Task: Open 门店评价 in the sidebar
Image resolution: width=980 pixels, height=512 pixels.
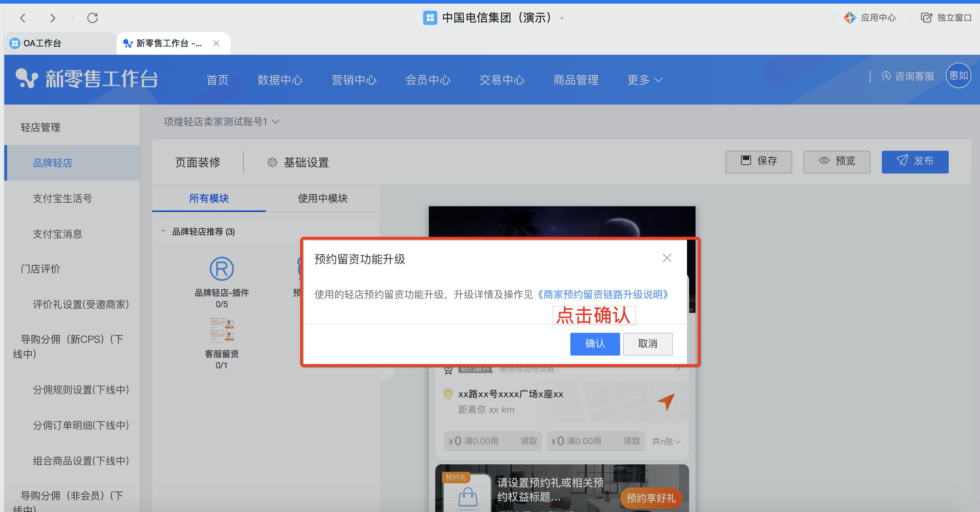Action: tap(40, 269)
